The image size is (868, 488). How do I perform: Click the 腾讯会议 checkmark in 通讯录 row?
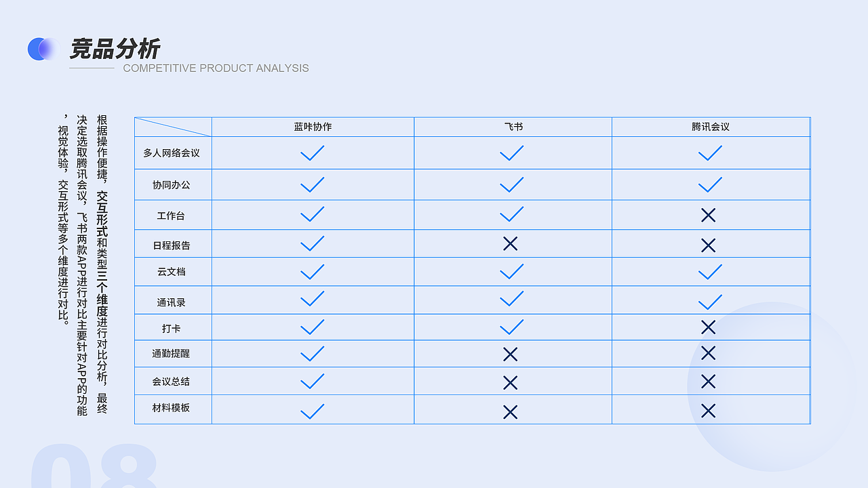coord(710,302)
